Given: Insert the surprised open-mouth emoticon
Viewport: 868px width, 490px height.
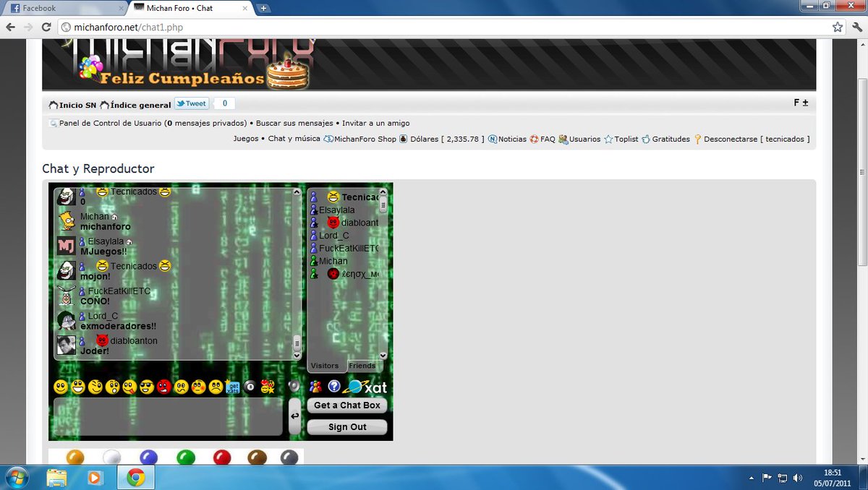Looking at the screenshot, I should (x=112, y=387).
